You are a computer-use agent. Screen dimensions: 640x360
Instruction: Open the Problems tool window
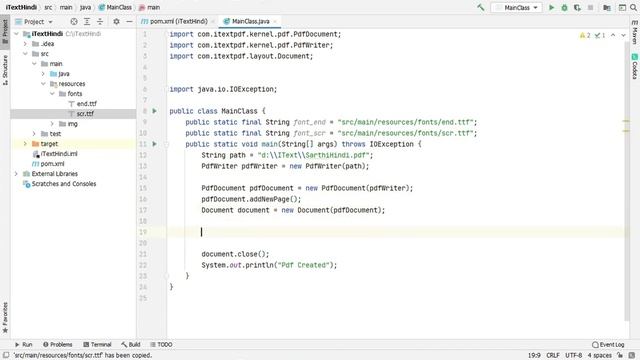pyautogui.click(x=58, y=344)
